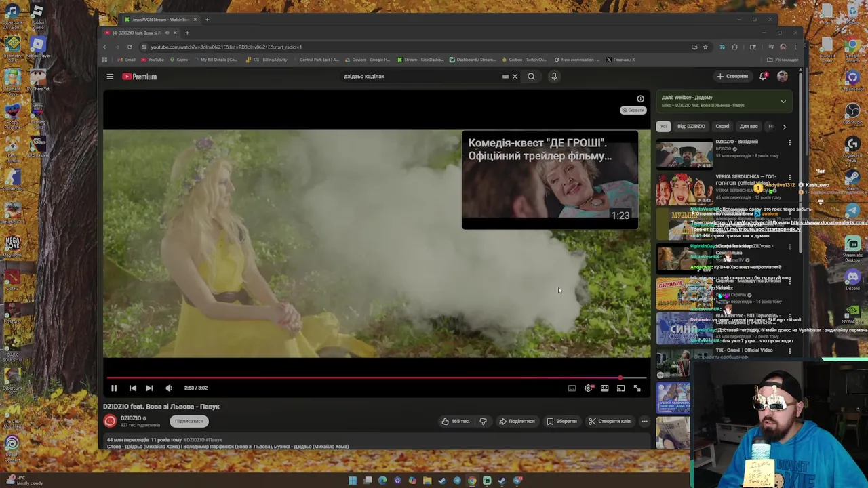868x488 pixels.
Task: Select the Від: DZIDZIO filter chip
Action: point(691,126)
